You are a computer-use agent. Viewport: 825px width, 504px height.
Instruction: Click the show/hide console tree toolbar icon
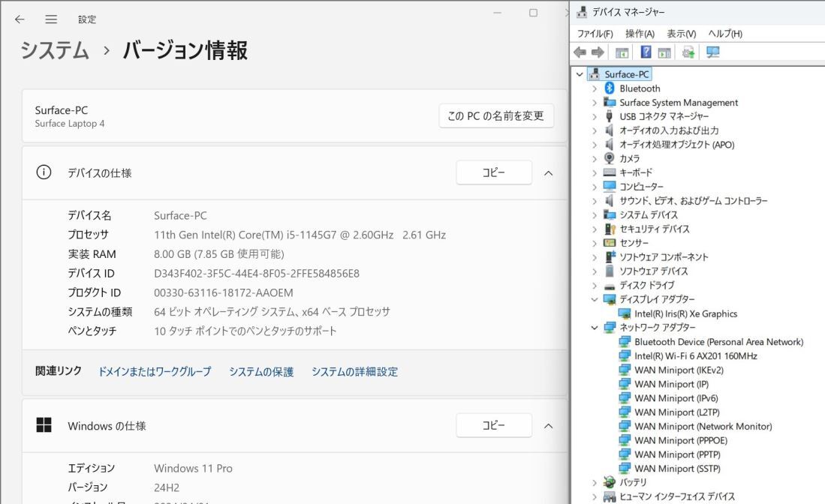pos(622,52)
